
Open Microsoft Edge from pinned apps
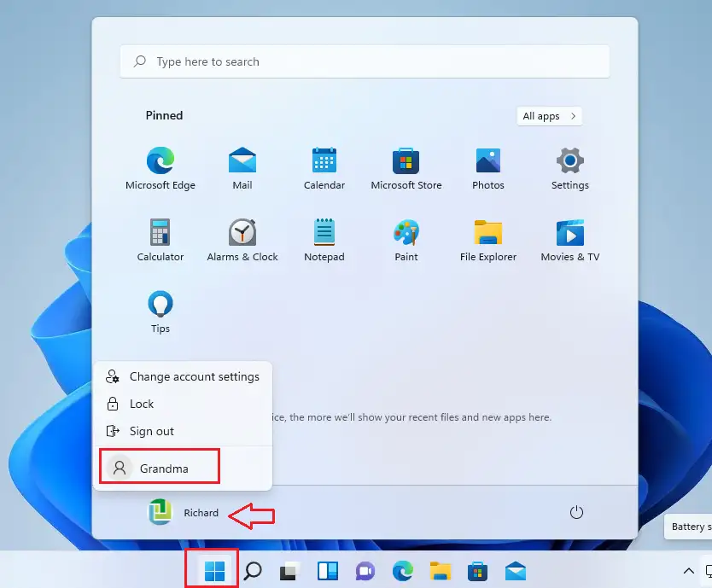coord(160,168)
